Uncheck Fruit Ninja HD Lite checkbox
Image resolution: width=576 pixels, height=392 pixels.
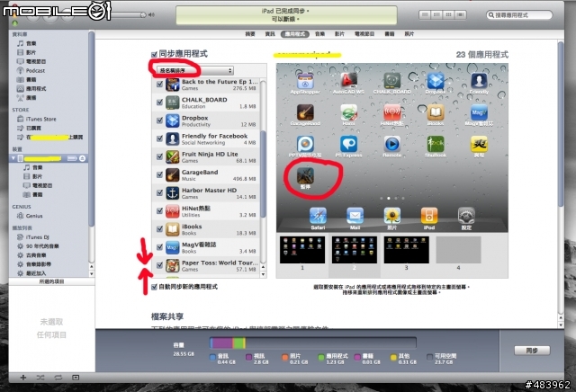pos(160,156)
